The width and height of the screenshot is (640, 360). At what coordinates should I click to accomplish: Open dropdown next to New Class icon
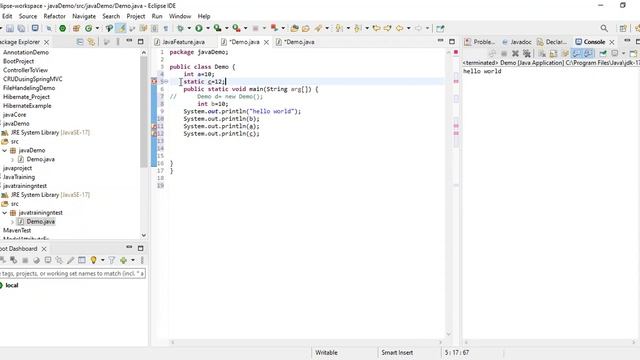tap(97, 28)
